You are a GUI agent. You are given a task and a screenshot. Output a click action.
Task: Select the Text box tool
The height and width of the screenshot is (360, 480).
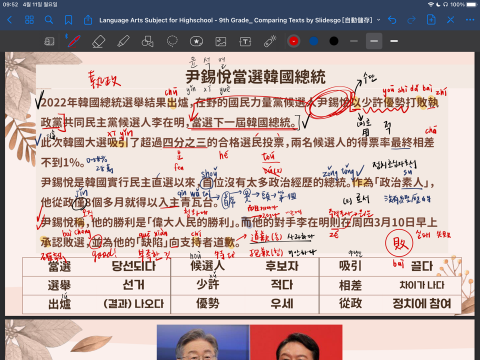(245, 41)
